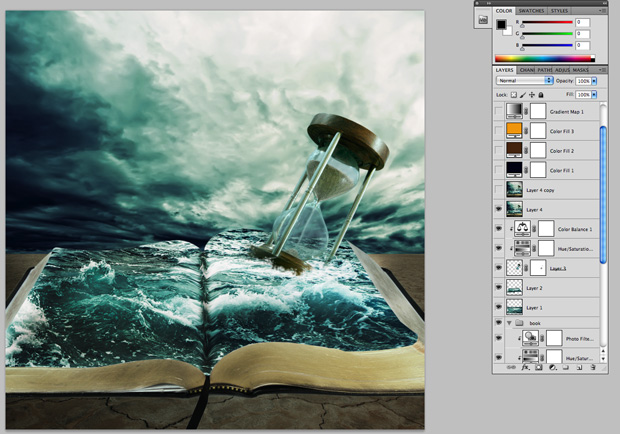620x434 pixels.
Task: Click the lock image pixels brush icon
Action: point(523,95)
